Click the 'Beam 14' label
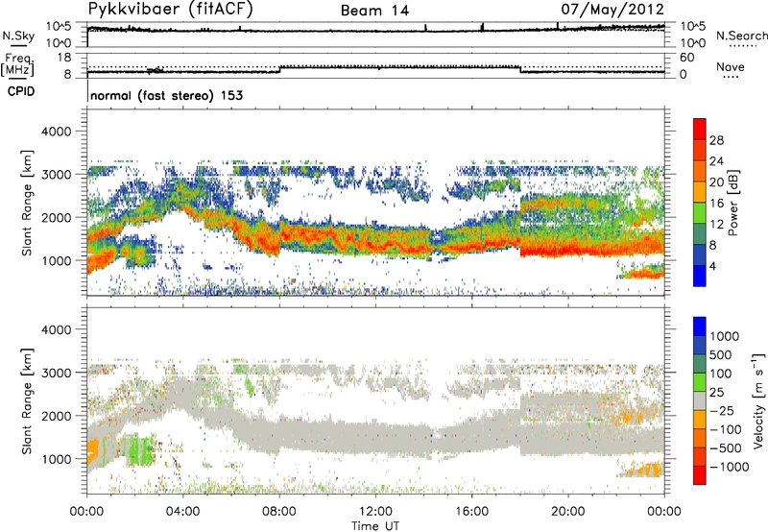 (374, 11)
